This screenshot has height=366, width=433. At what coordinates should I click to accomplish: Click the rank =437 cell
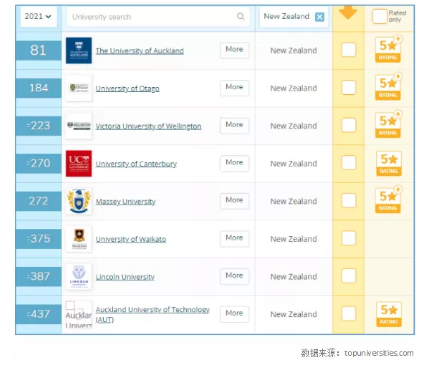[x=39, y=314]
